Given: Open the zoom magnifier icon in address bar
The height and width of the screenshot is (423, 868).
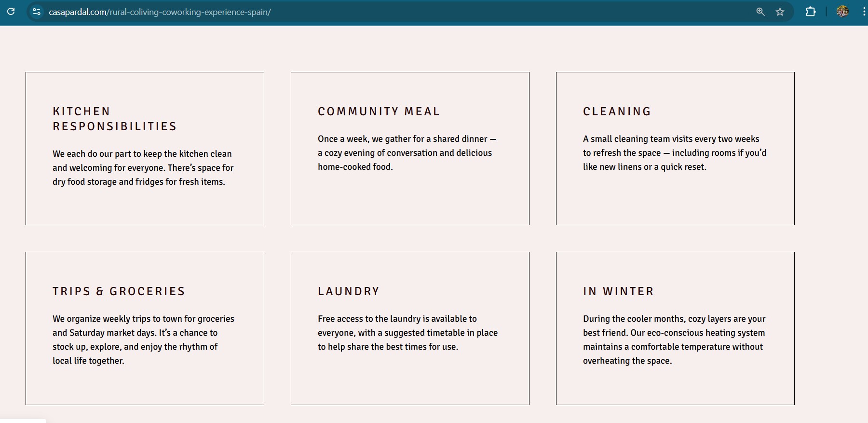Looking at the screenshot, I should [x=760, y=12].
